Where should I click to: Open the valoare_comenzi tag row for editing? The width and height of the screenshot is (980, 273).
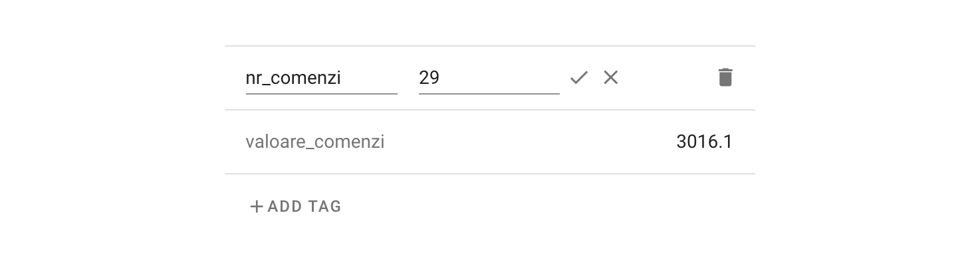click(489, 142)
